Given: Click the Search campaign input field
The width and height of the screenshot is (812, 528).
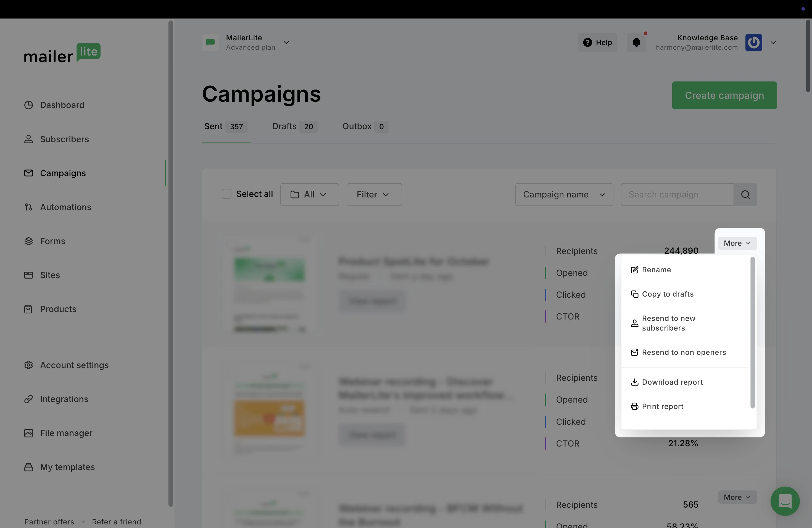Looking at the screenshot, I should pyautogui.click(x=677, y=194).
